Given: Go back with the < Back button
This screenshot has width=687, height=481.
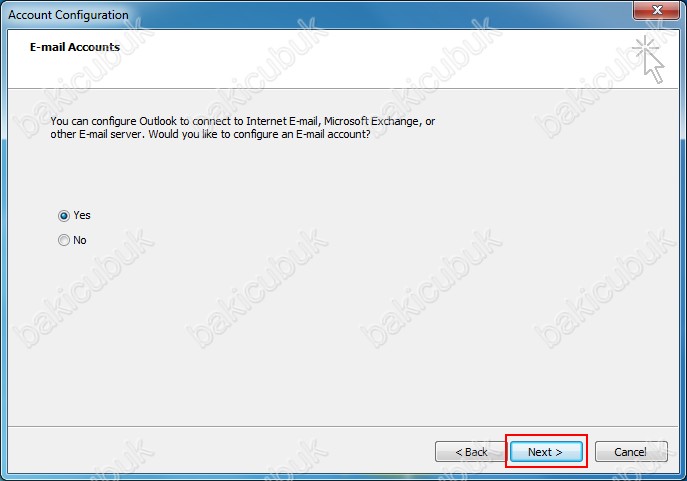Looking at the screenshot, I should coord(471,452).
